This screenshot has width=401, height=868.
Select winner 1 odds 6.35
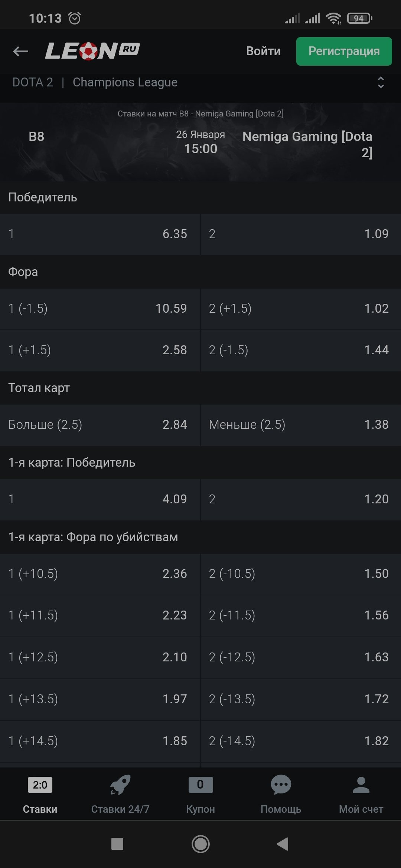[100, 234]
